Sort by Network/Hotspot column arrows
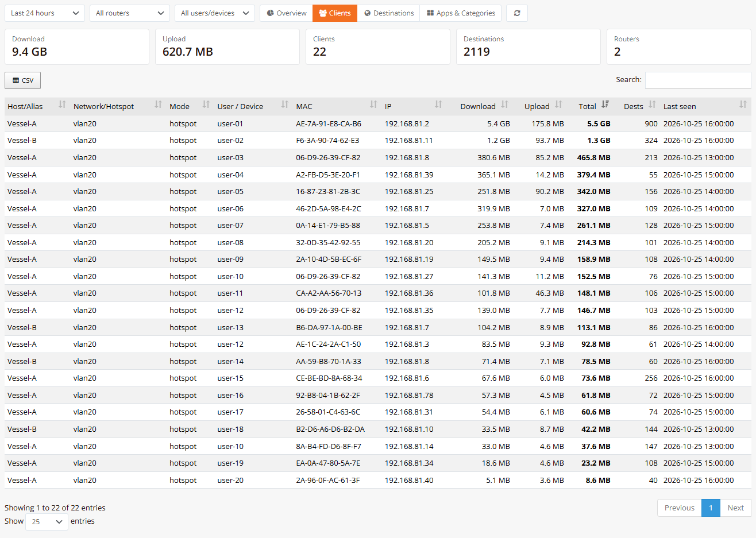The image size is (756, 538). point(159,104)
